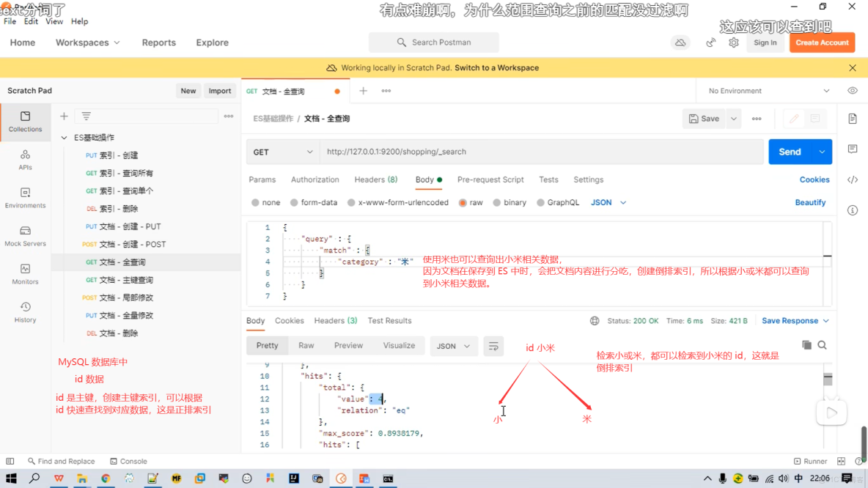Open the Collections sidebar panel
The width and height of the screenshot is (868, 488).
[x=25, y=123]
